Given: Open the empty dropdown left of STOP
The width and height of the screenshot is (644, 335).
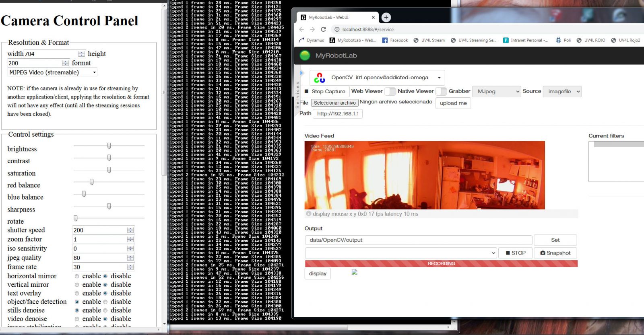Looking at the screenshot, I should pos(401,253).
